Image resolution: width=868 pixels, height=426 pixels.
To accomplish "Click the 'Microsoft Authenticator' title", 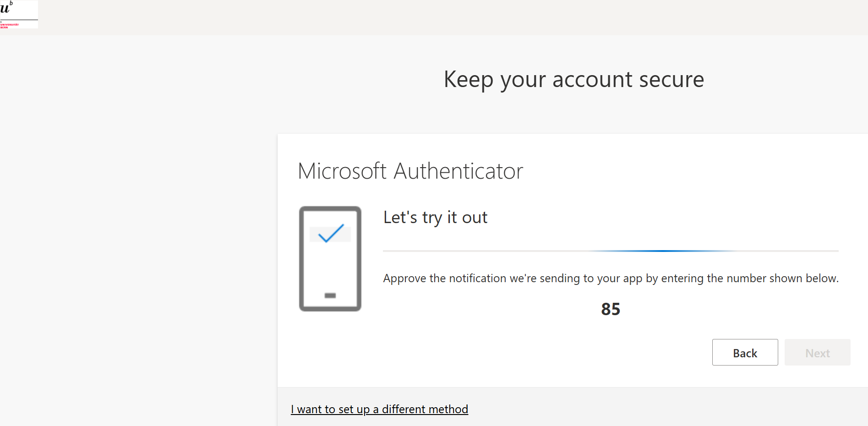I will point(410,171).
